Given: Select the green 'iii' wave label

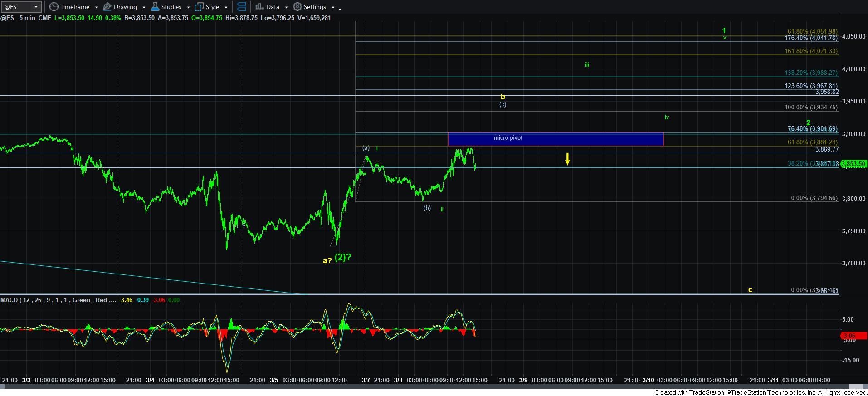Looking at the screenshot, I should click(586, 64).
